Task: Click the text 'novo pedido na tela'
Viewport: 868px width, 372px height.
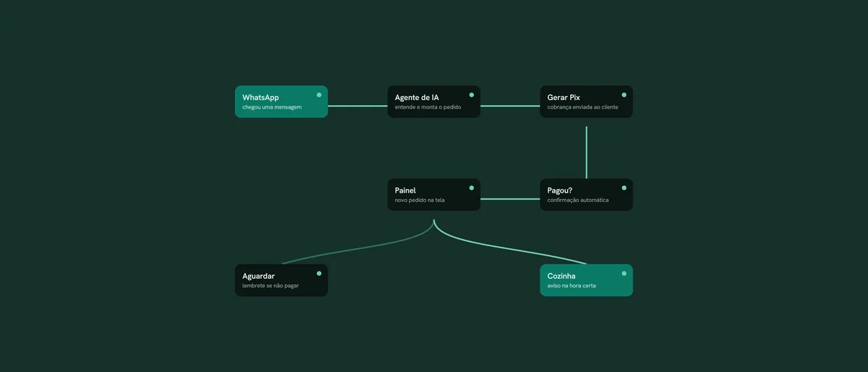Action: tap(420, 200)
